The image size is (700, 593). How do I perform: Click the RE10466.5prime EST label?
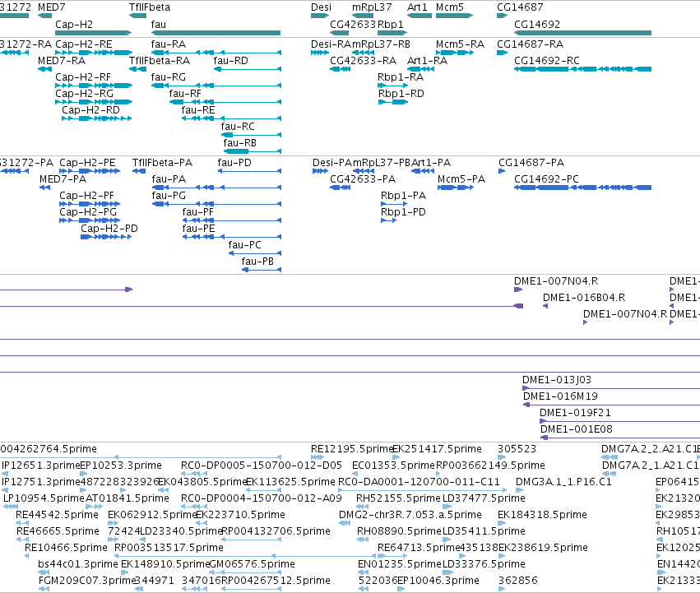(x=66, y=548)
